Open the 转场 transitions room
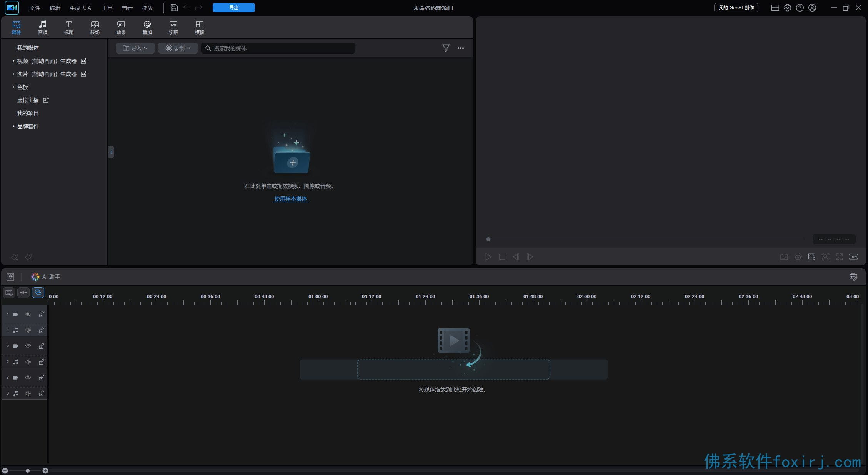Viewport: 868px width, 475px height. pyautogui.click(x=95, y=28)
